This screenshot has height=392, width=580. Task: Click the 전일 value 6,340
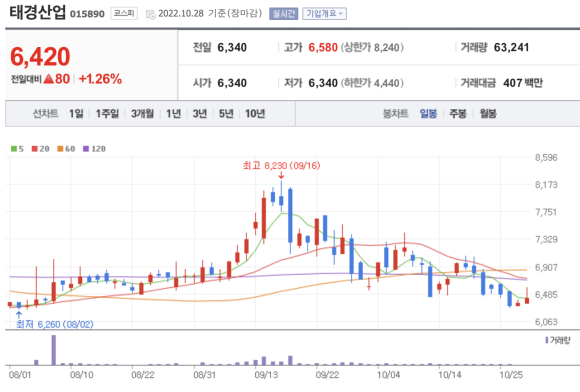232,47
